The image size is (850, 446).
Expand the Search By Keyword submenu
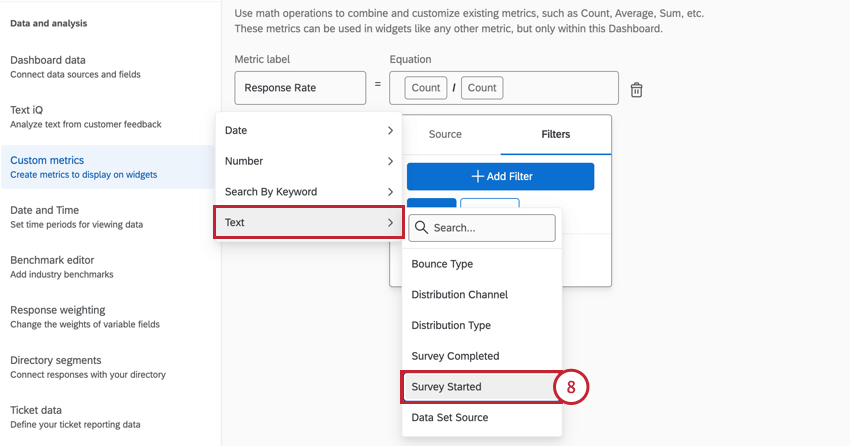(308, 192)
